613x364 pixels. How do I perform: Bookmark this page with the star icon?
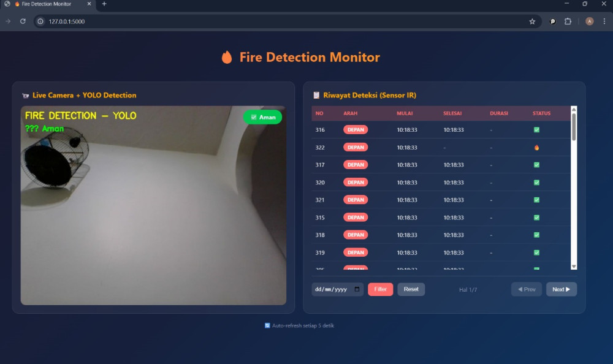(532, 21)
